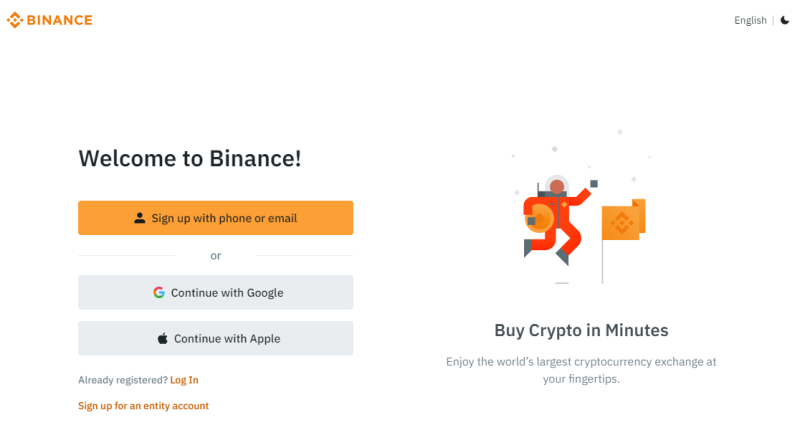Image resolution: width=800 pixels, height=430 pixels.
Task: Click the Google logo icon
Action: 159,292
